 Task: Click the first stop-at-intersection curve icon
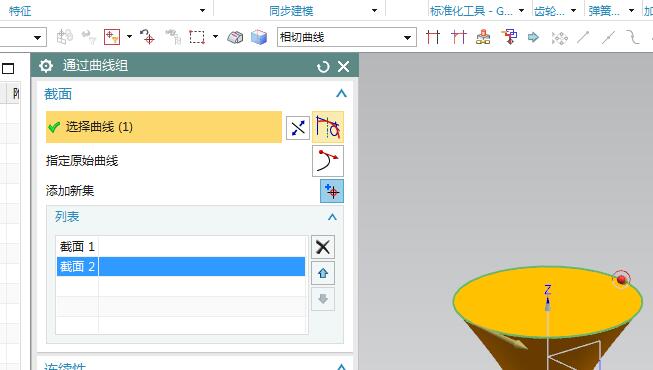tap(433, 37)
